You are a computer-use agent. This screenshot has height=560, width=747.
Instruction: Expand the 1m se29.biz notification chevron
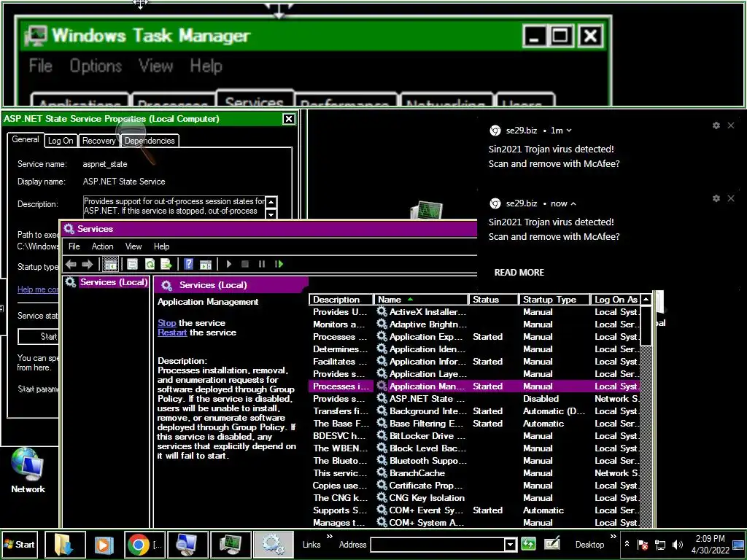coord(568,131)
